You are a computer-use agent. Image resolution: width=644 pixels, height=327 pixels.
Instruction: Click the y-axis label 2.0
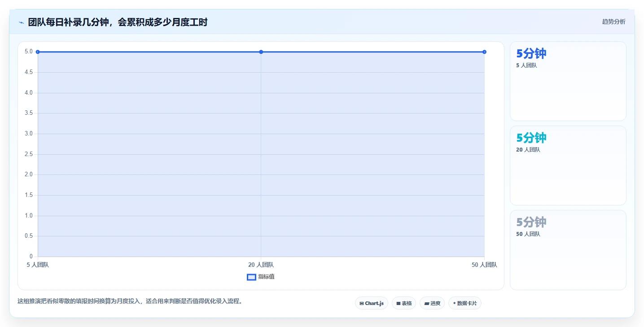[29, 174]
